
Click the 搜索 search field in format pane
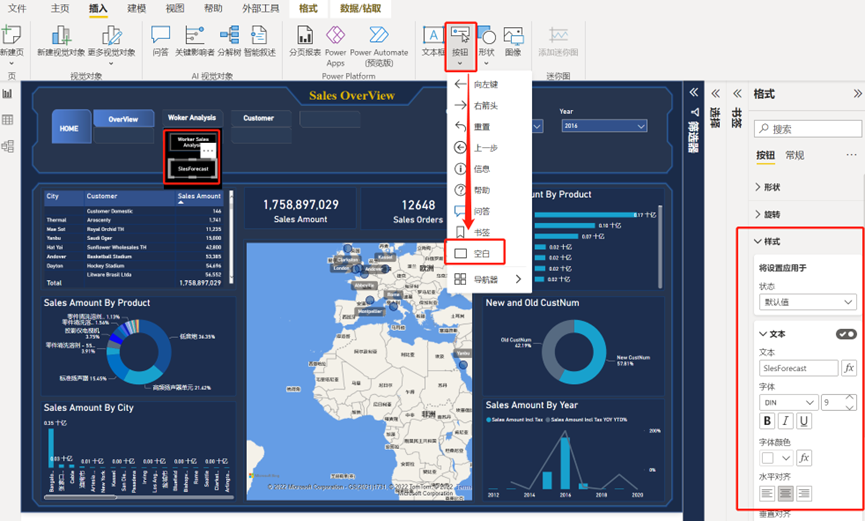(x=808, y=129)
